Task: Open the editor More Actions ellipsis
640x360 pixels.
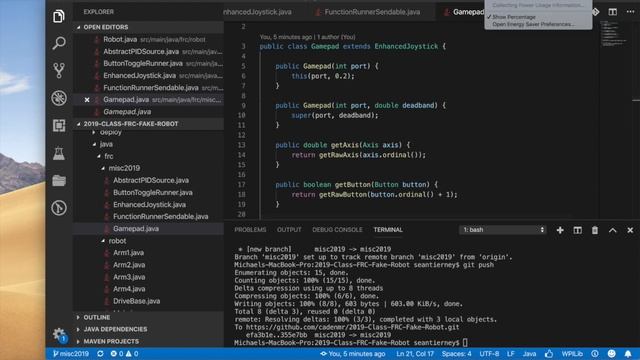Action: coord(630,12)
